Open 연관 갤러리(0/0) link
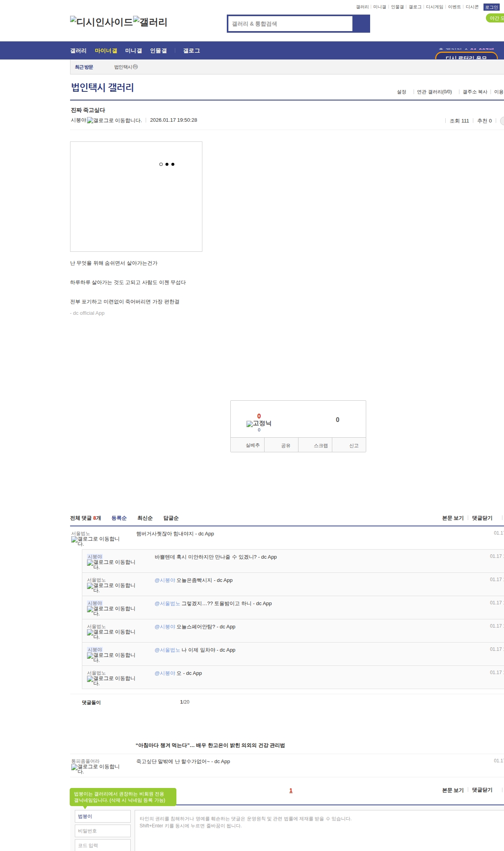 click(434, 92)
